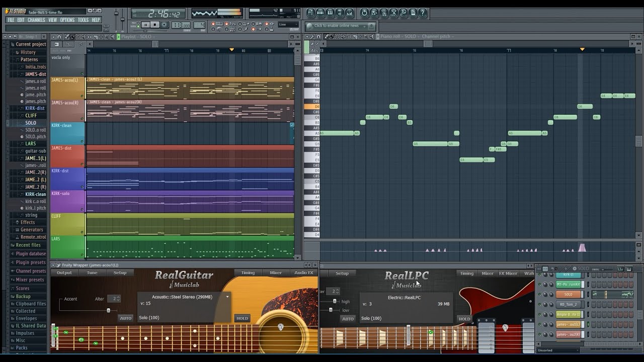Image resolution: width=644 pixels, height=362 pixels.
Task: Click to enable online news panel
Action: tap(341, 26)
